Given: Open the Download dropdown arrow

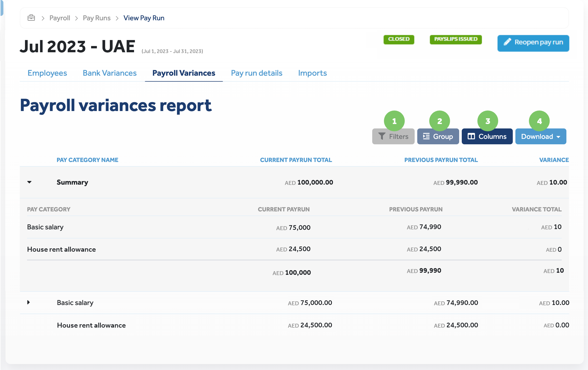Looking at the screenshot, I should pos(558,137).
